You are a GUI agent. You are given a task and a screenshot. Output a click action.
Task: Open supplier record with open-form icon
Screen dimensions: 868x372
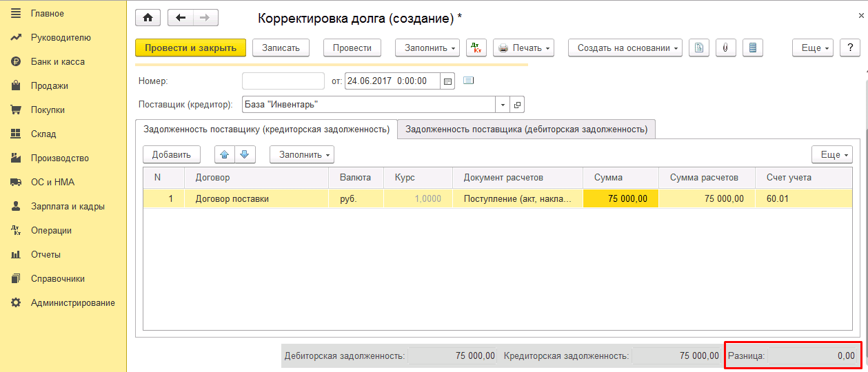point(517,105)
